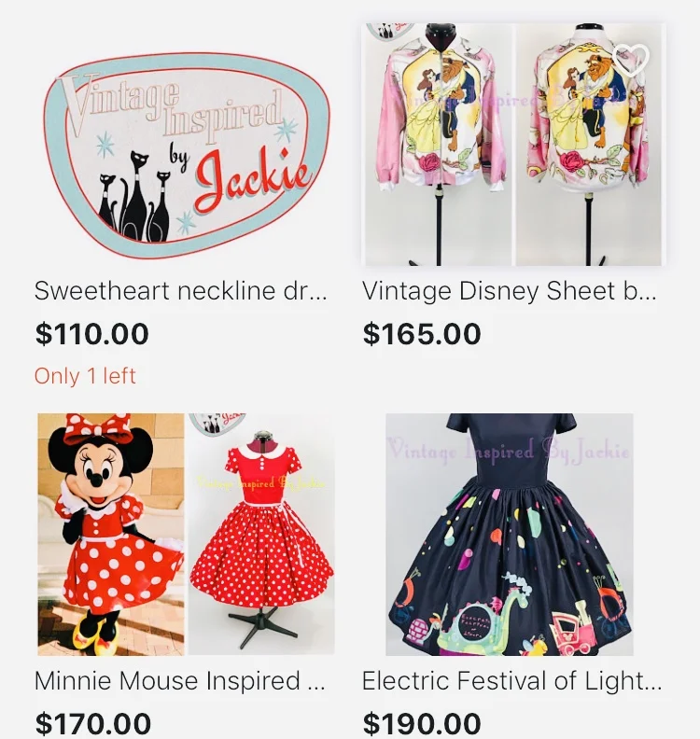
Task: Open the Electric Festival of Lights dress image
Action: tap(509, 535)
